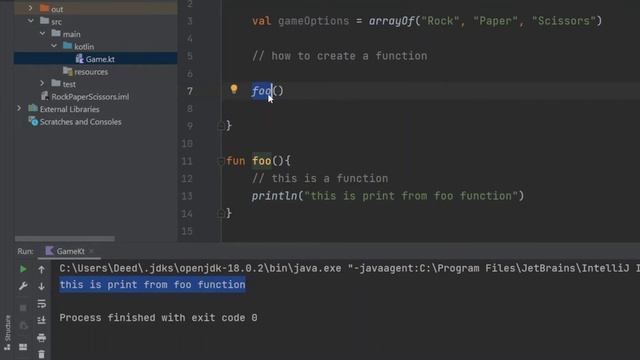This screenshot has width=640, height=360.
Task: Click restore layout icon in Run panel
Action: point(23,347)
